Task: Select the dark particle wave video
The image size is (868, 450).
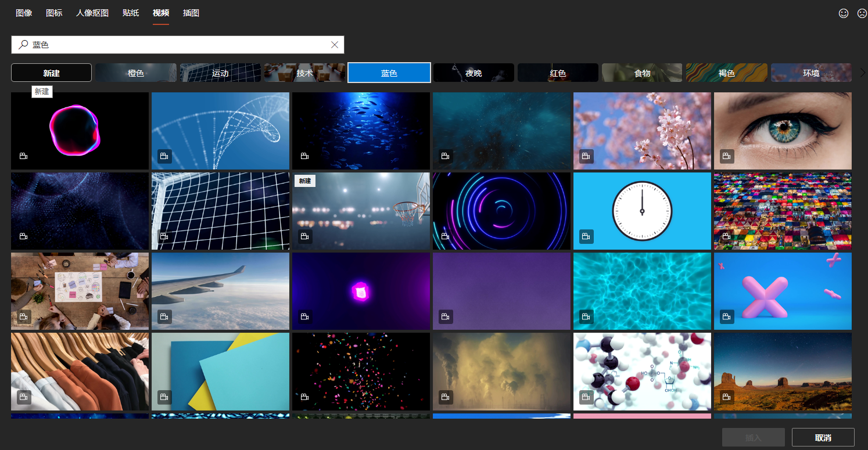Action: click(80, 211)
